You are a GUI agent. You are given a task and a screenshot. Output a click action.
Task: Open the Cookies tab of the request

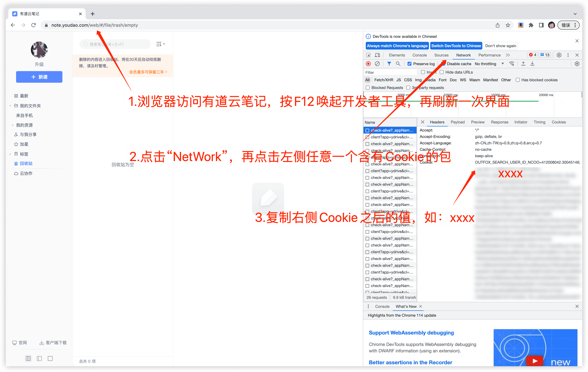tap(559, 122)
